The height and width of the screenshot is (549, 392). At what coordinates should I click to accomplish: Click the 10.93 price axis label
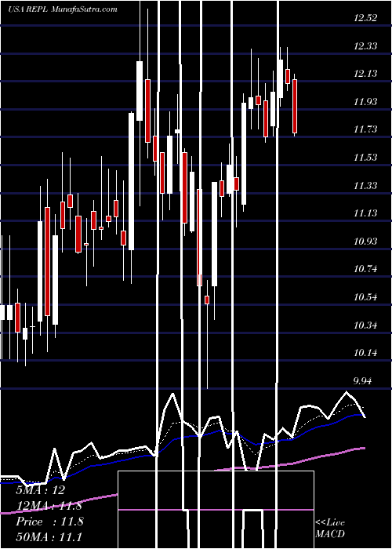pyautogui.click(x=365, y=242)
